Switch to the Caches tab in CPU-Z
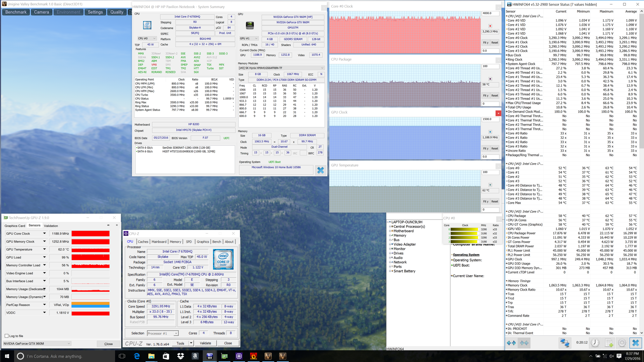644x362 pixels. coord(143,242)
